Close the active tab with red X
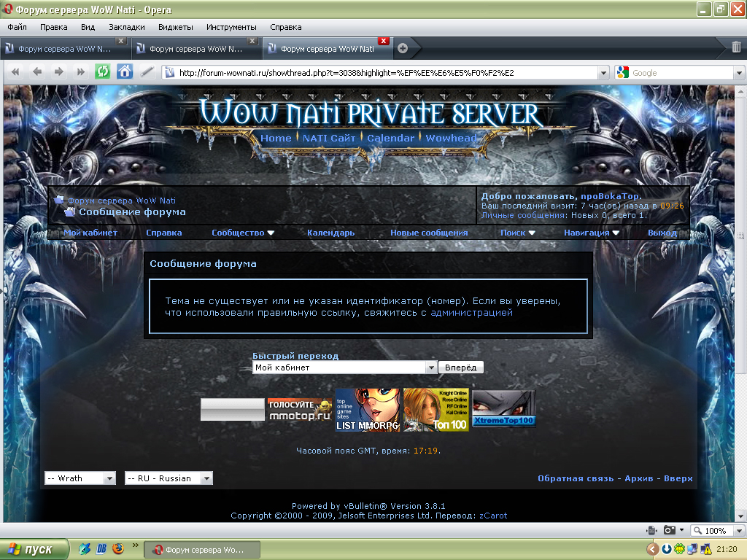The height and width of the screenshot is (560, 747). [x=383, y=41]
